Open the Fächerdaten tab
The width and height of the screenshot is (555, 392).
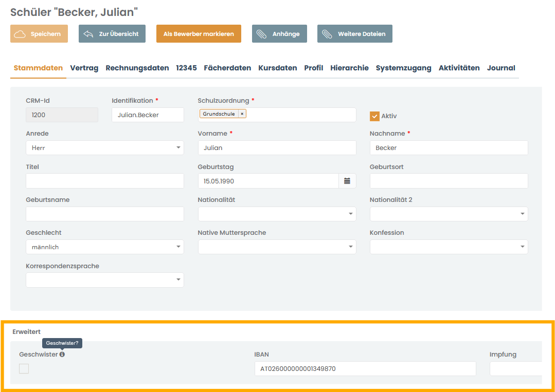coord(227,68)
